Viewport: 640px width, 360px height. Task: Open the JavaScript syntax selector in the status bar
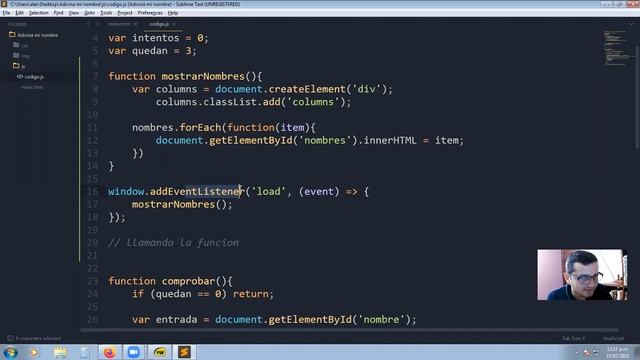613,338
